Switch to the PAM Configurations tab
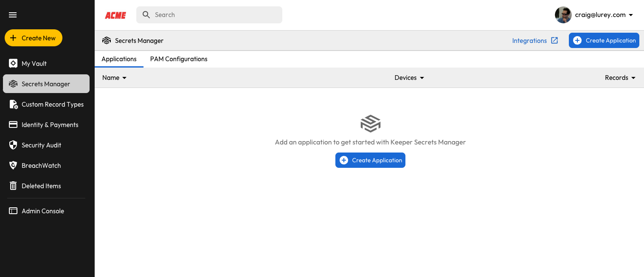The image size is (644, 277). tap(179, 59)
